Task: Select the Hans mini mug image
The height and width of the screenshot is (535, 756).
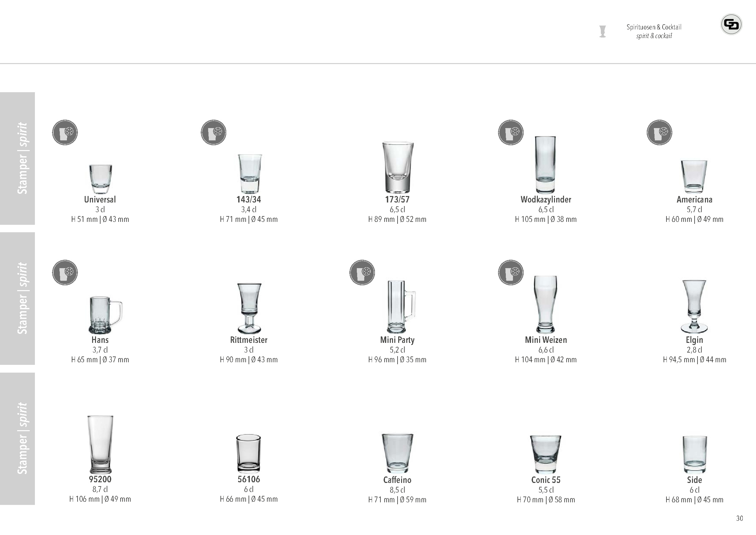Action: coord(106,315)
